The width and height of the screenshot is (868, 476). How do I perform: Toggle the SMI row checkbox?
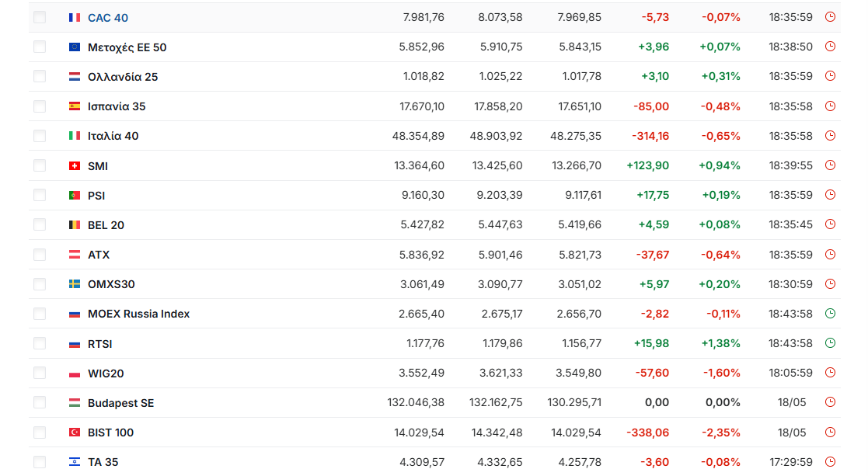(40, 165)
